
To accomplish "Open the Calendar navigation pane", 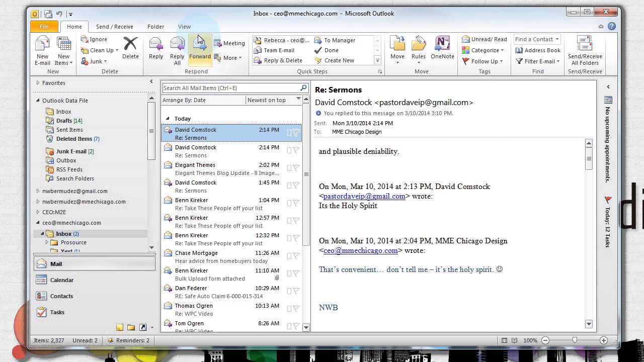I will (x=95, y=280).
